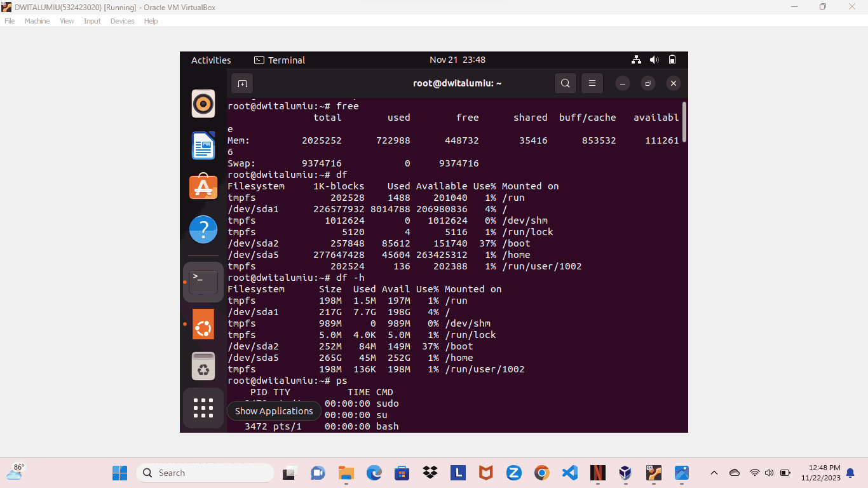Click the 'ps' command prompt line
This screenshot has height=488, width=868.
[x=287, y=381]
